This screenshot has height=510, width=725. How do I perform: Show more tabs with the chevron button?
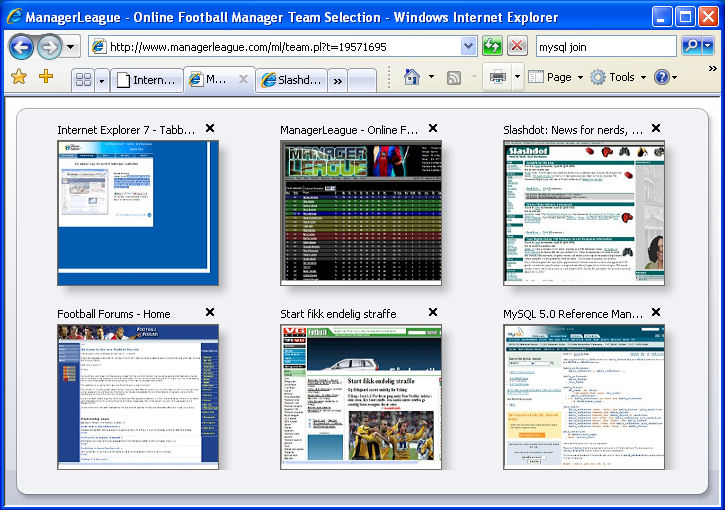coord(338,81)
